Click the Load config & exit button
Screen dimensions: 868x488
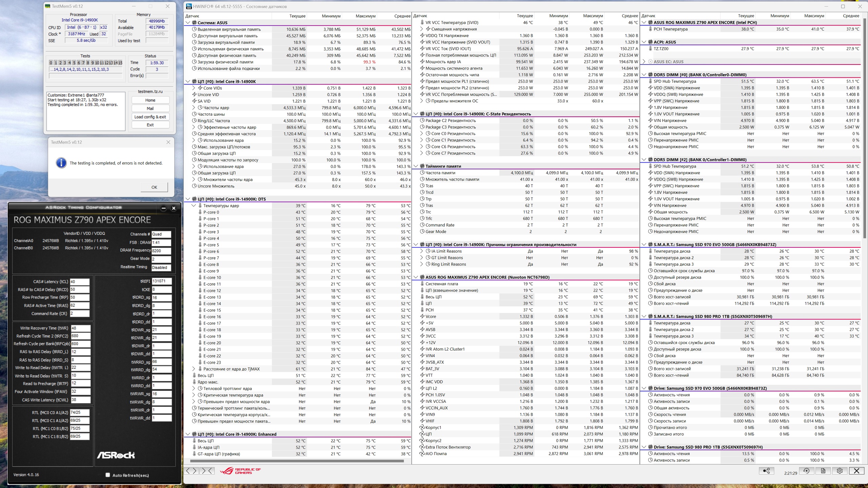[x=150, y=117]
